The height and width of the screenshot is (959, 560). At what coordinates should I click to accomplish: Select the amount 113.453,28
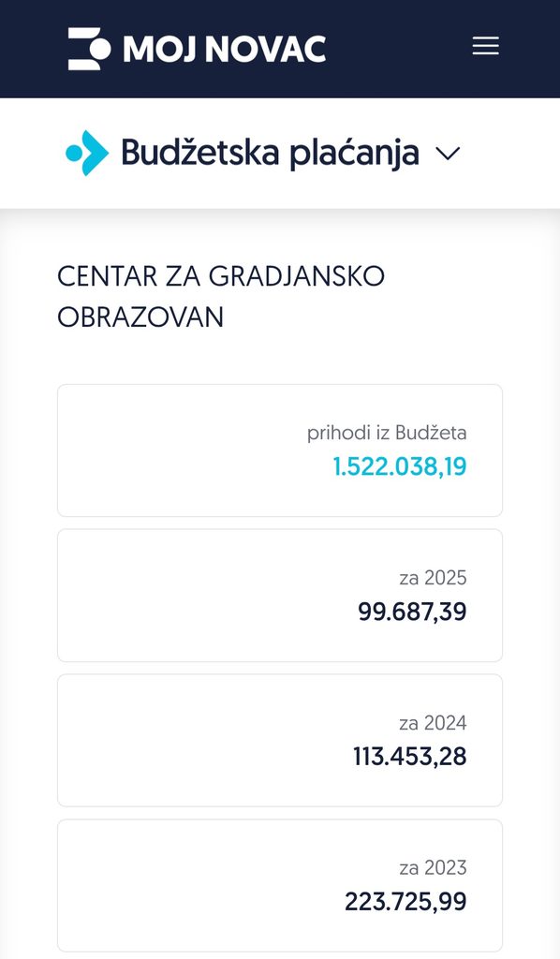[409, 757]
